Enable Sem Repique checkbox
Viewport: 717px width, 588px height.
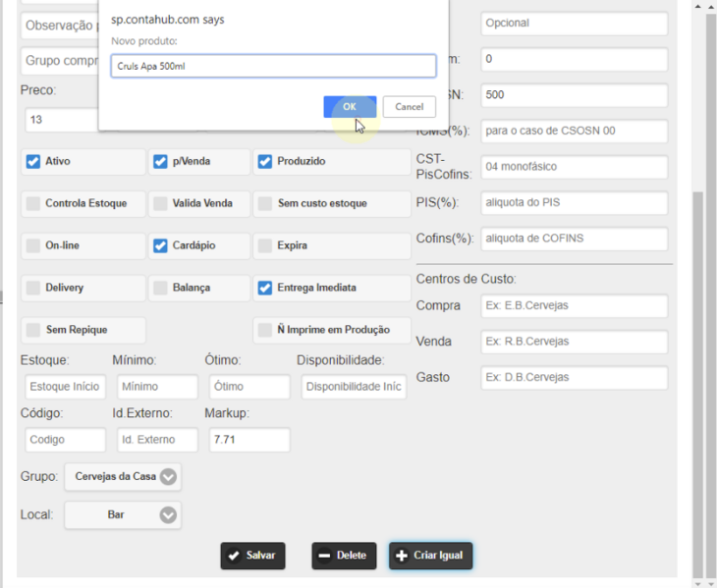33,330
